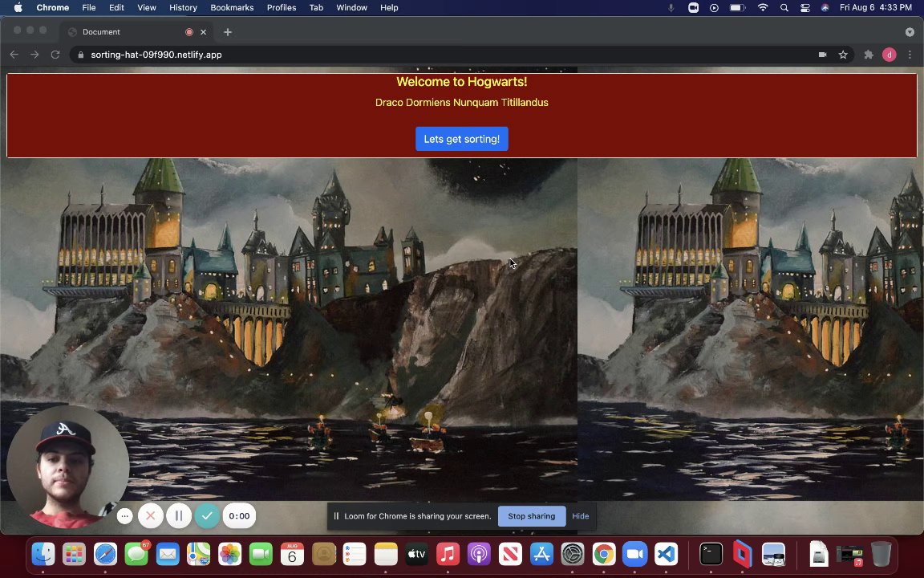Open the Trash in dock
The height and width of the screenshot is (578, 924).
click(x=881, y=555)
